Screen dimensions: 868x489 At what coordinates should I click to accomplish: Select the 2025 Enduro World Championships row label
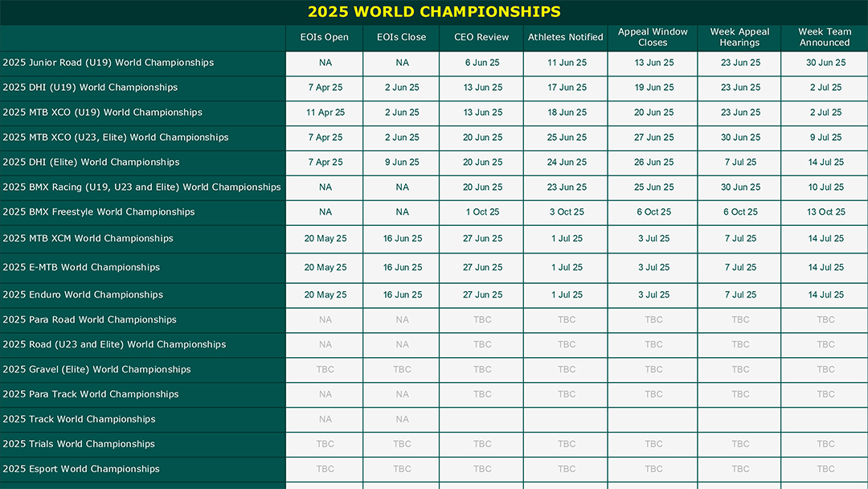coord(83,294)
